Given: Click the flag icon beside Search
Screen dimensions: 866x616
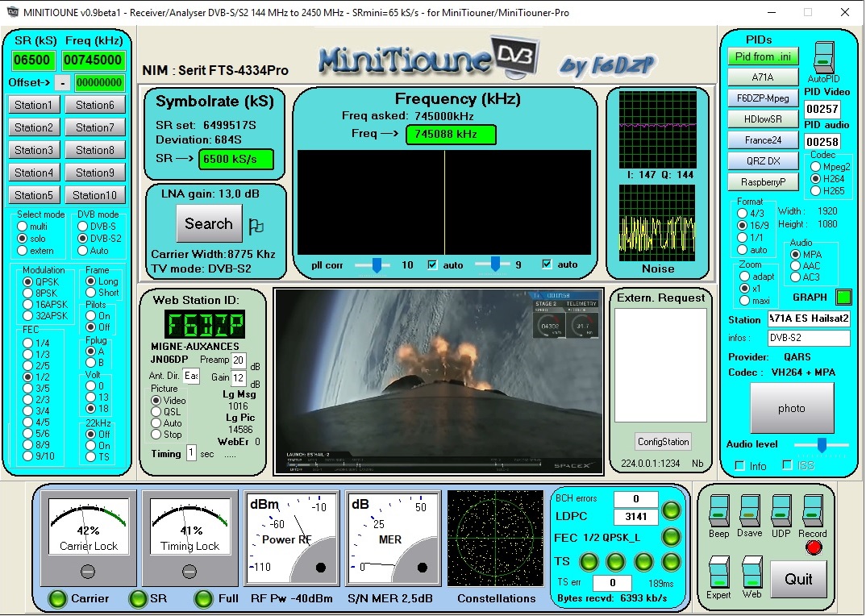Looking at the screenshot, I should (256, 226).
